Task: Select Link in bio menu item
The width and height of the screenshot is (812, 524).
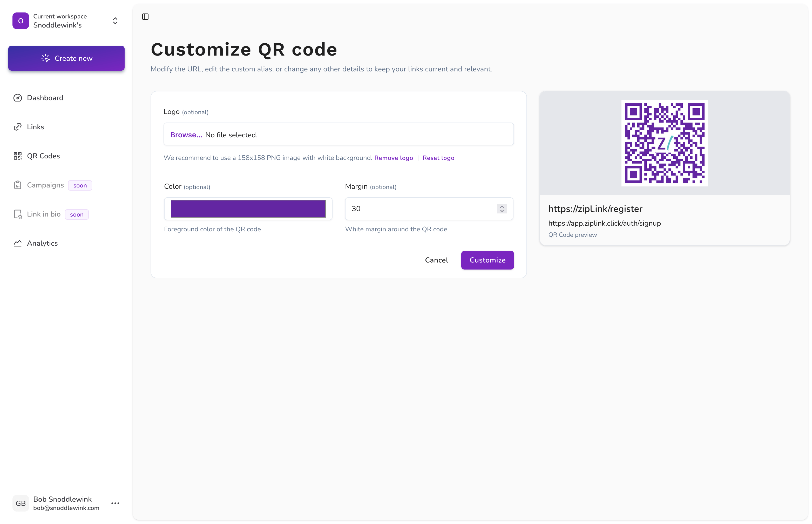Action: (44, 214)
